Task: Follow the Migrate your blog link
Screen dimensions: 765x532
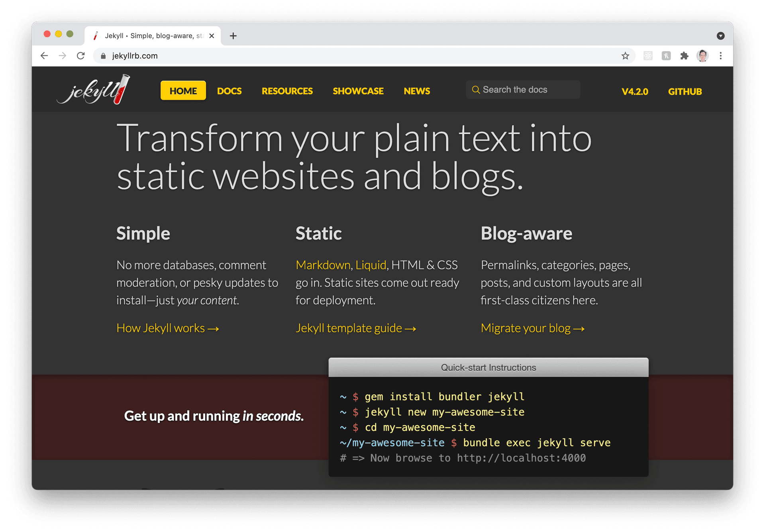Action: click(533, 328)
